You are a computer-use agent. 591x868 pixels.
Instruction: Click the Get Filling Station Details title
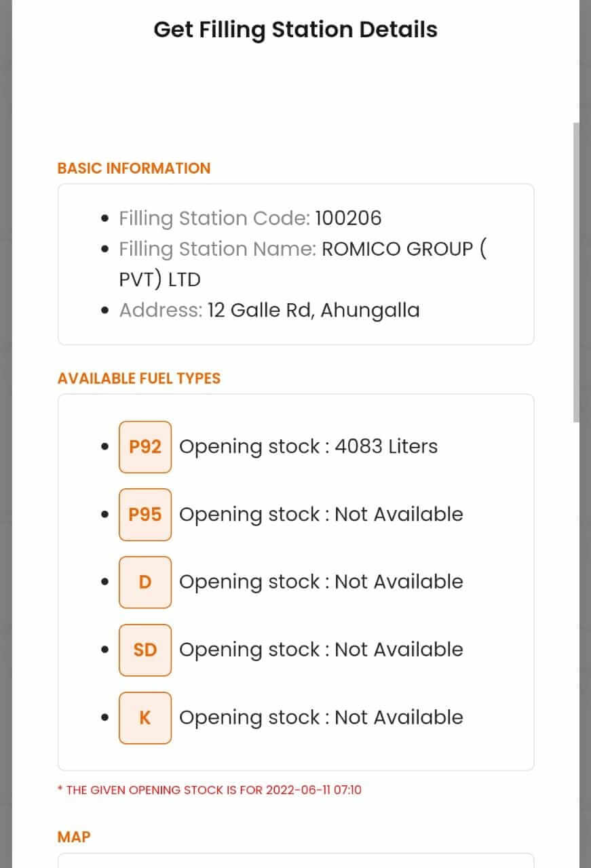click(296, 30)
